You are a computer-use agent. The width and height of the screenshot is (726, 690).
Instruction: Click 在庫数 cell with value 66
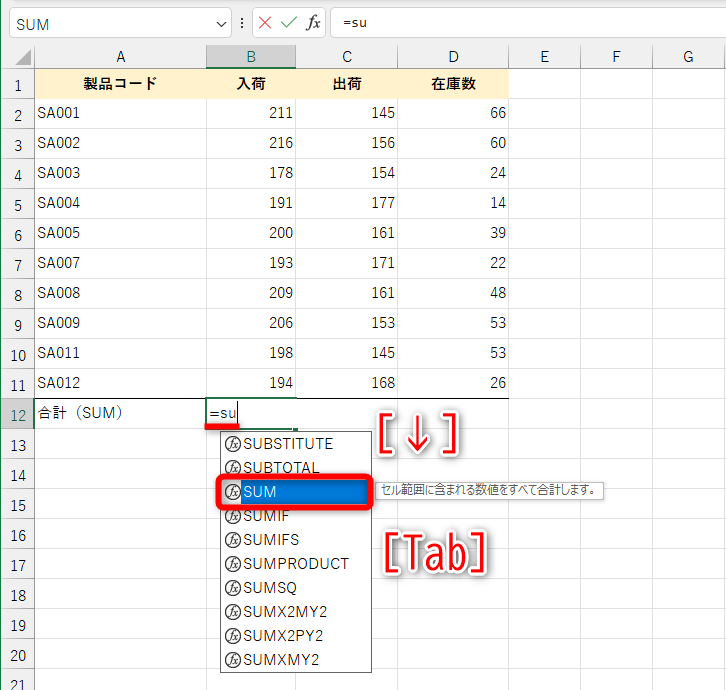pos(453,113)
